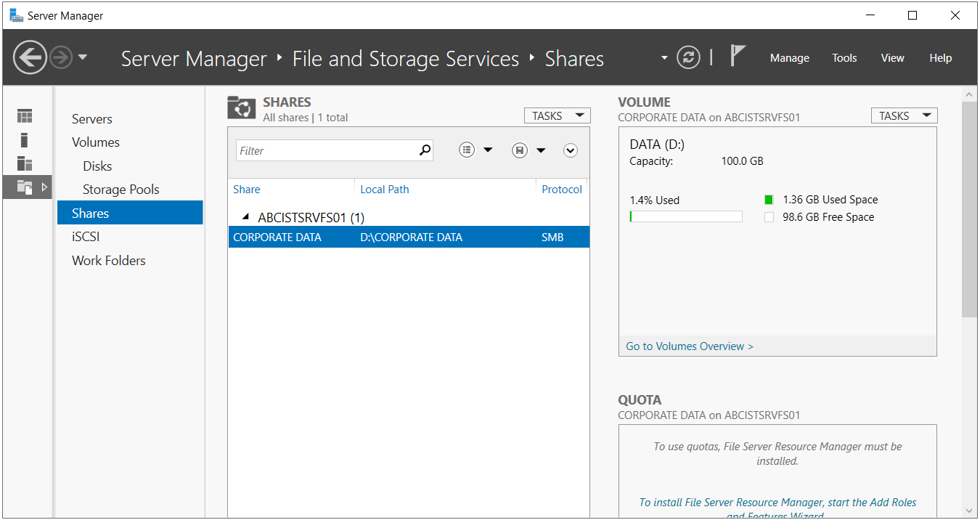Open the VOLUME tile TASKS dropdown
This screenshot has height=520, width=980.
point(905,115)
